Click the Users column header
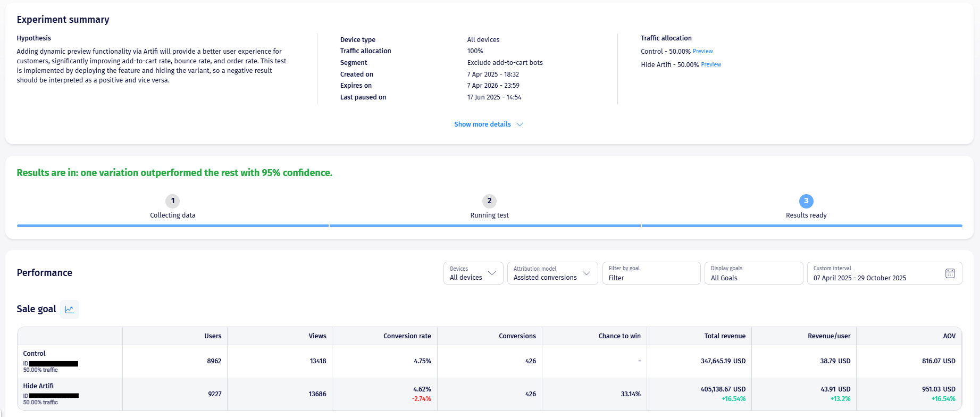The height and width of the screenshot is (417, 980). click(x=213, y=336)
